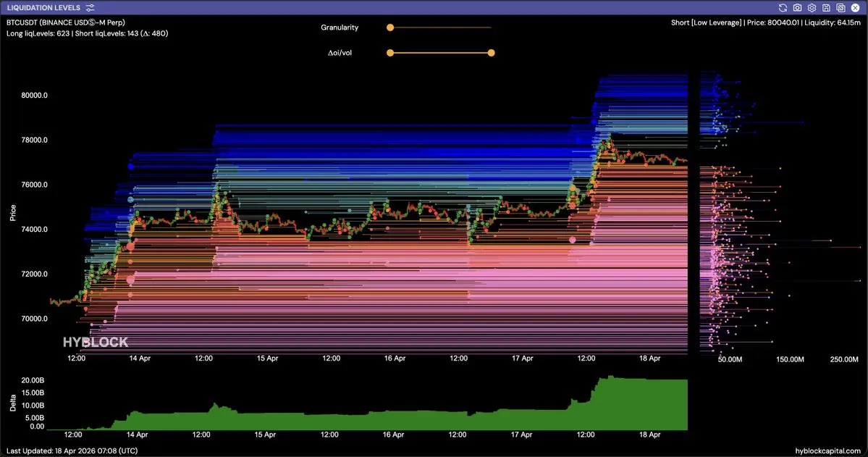Click the Last Updated timestamp

(72, 451)
